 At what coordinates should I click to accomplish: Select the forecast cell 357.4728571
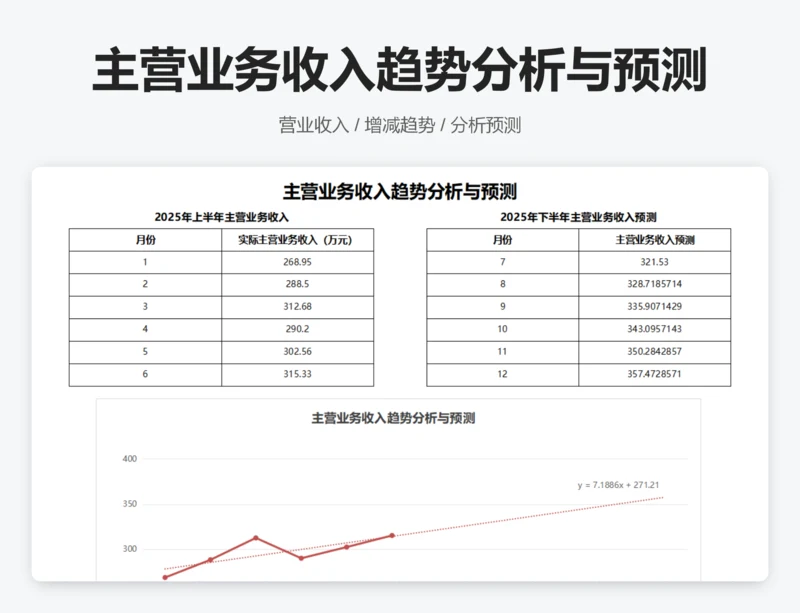click(655, 374)
